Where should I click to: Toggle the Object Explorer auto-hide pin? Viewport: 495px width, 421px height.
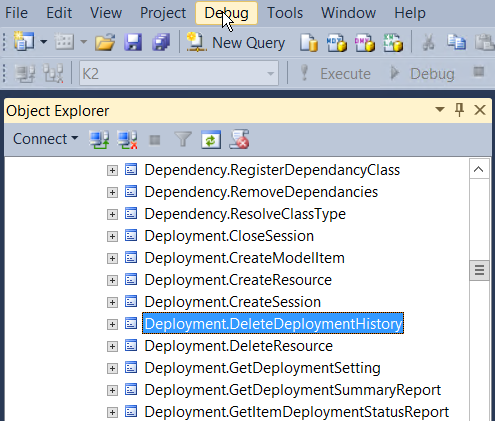(460, 110)
